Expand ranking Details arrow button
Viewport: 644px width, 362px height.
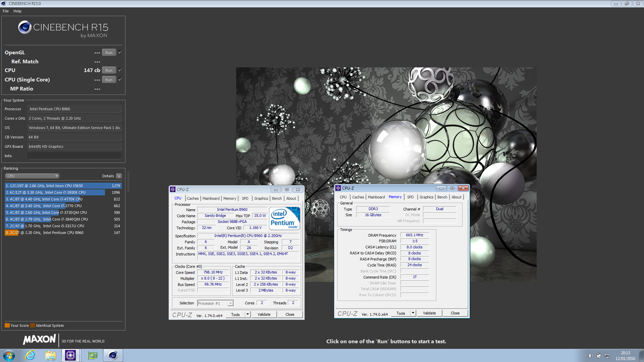(119, 176)
